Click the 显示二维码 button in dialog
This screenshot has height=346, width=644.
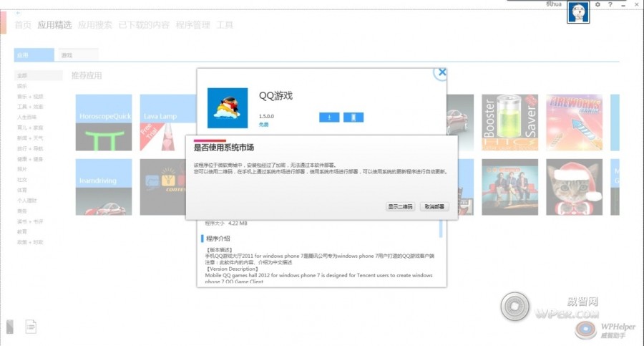point(401,206)
